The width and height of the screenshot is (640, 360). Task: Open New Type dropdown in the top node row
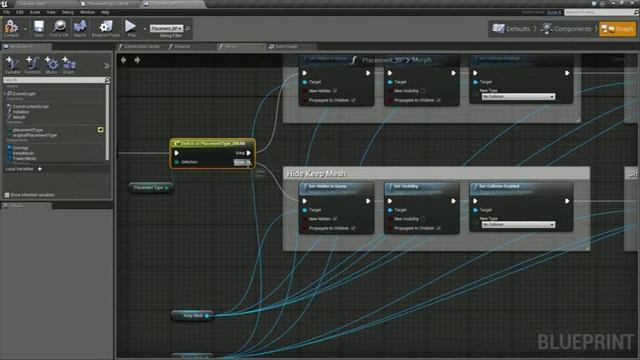(x=518, y=97)
